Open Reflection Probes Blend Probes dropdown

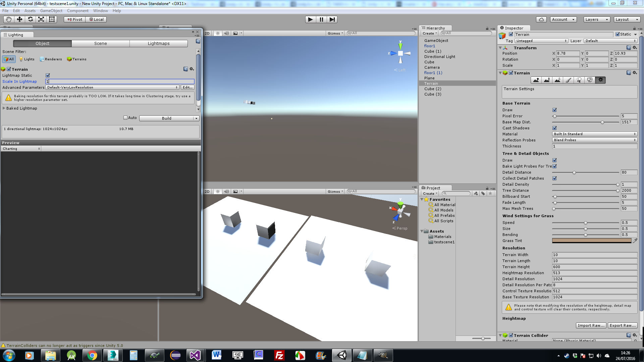pos(595,140)
